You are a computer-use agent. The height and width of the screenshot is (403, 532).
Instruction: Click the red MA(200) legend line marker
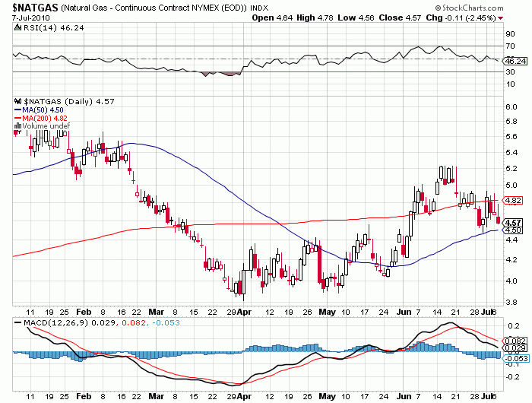18,118
